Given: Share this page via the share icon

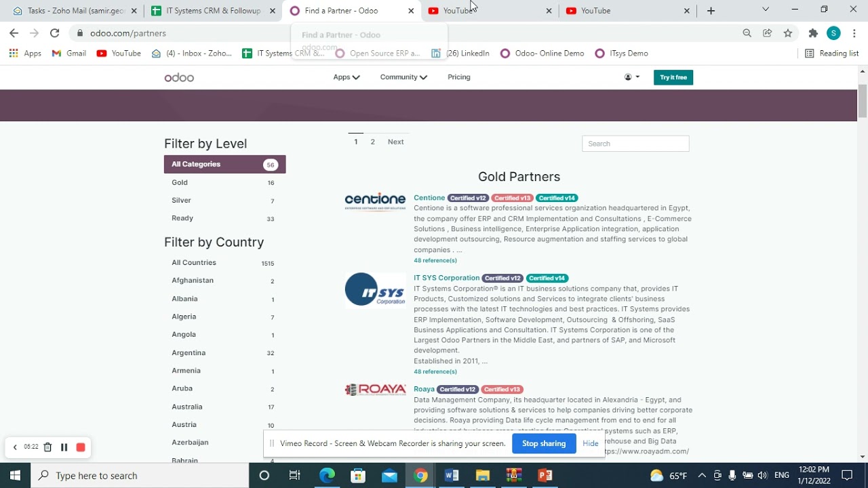Looking at the screenshot, I should coord(767,33).
